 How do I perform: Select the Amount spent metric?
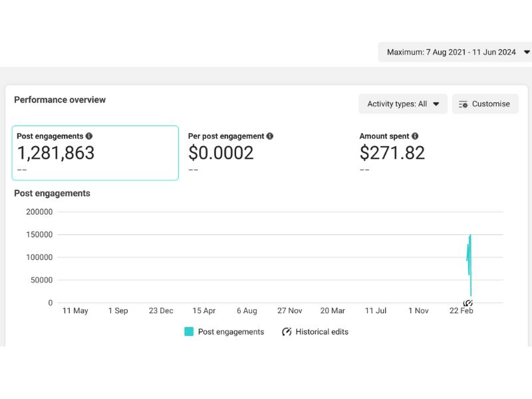(392, 153)
